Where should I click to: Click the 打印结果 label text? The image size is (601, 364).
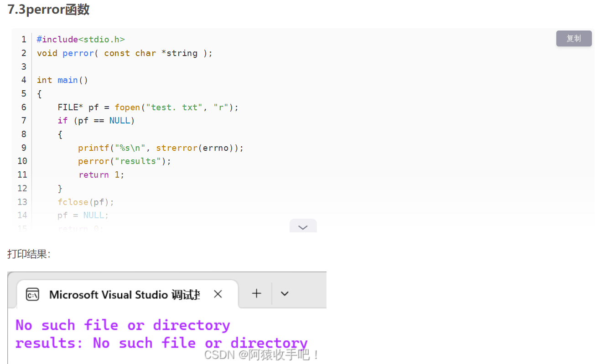point(29,254)
